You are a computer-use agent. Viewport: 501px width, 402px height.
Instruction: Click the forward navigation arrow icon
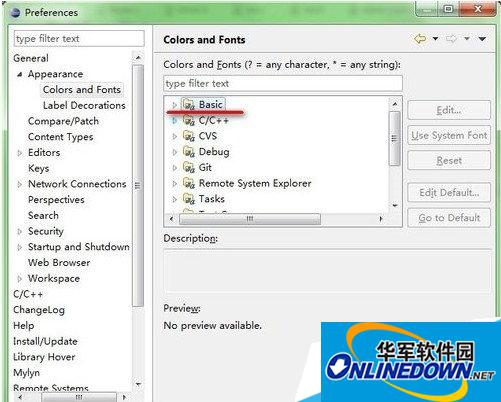coord(451,39)
